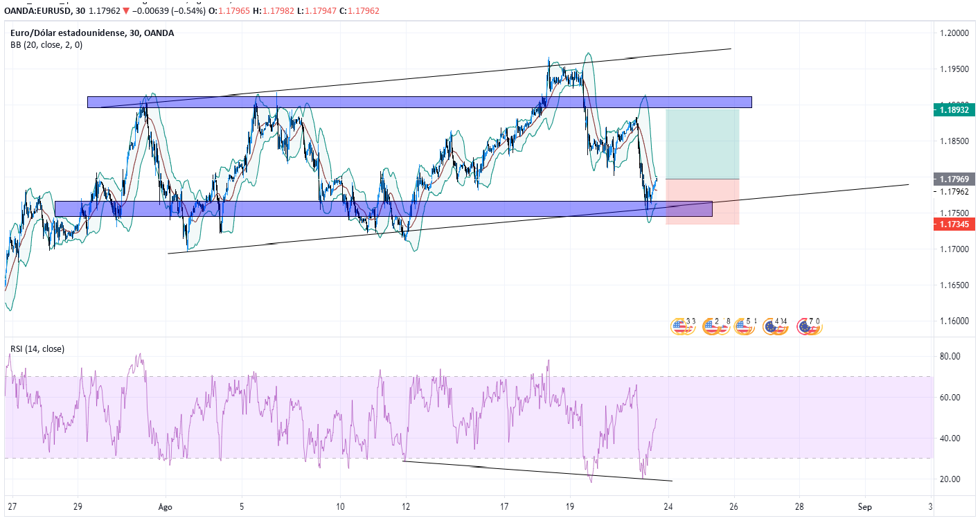980x523 pixels.
Task: Click the 12 date label on the time axis
Action: [406, 506]
